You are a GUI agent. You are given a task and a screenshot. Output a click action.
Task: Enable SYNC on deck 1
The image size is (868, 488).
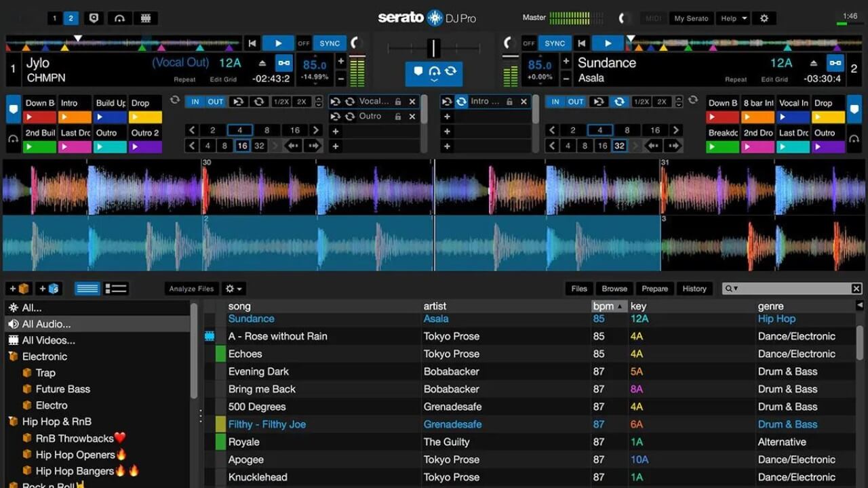coord(330,43)
